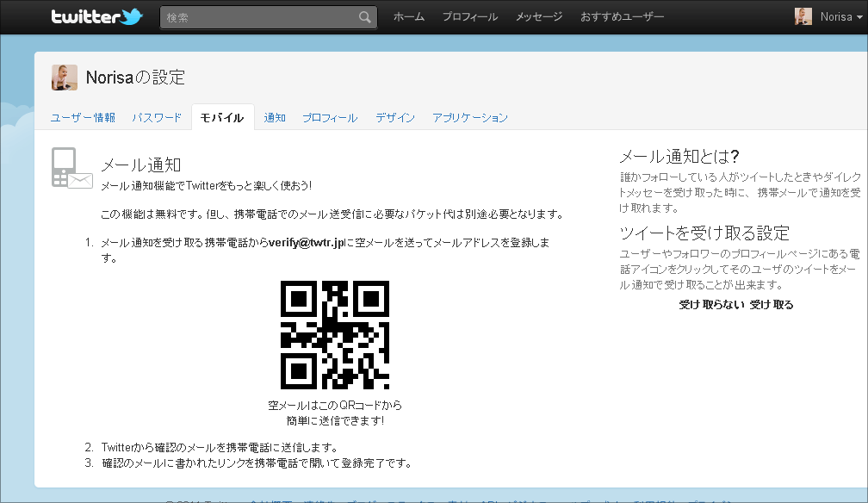Image resolution: width=868 pixels, height=503 pixels.
Task: Open メッセージ in top navigation
Action: (539, 17)
